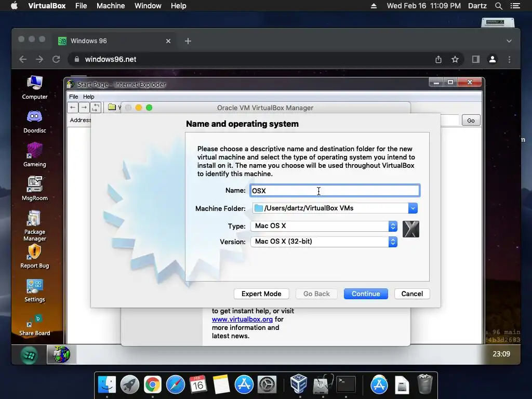Image resolution: width=532 pixels, height=399 pixels.
Task: Click Chrome share page icon
Action: tap(438, 59)
